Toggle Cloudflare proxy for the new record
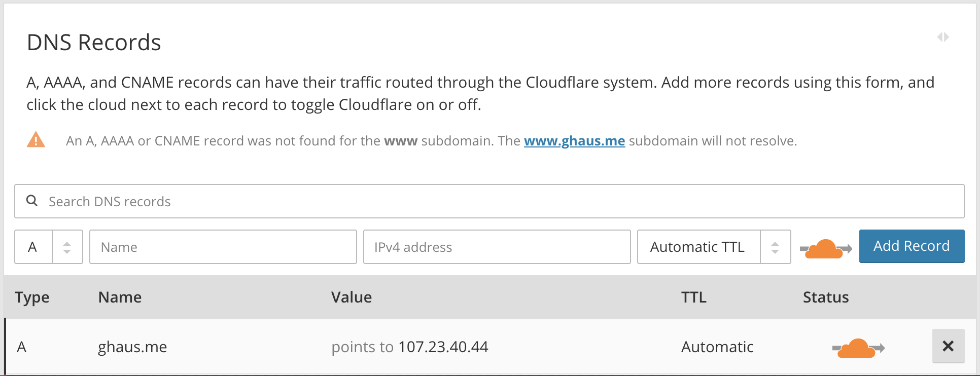The width and height of the screenshot is (980, 376). point(825,248)
